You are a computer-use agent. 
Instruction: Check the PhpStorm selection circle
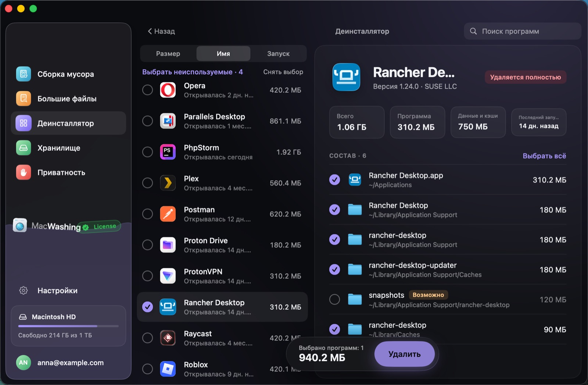click(x=147, y=152)
